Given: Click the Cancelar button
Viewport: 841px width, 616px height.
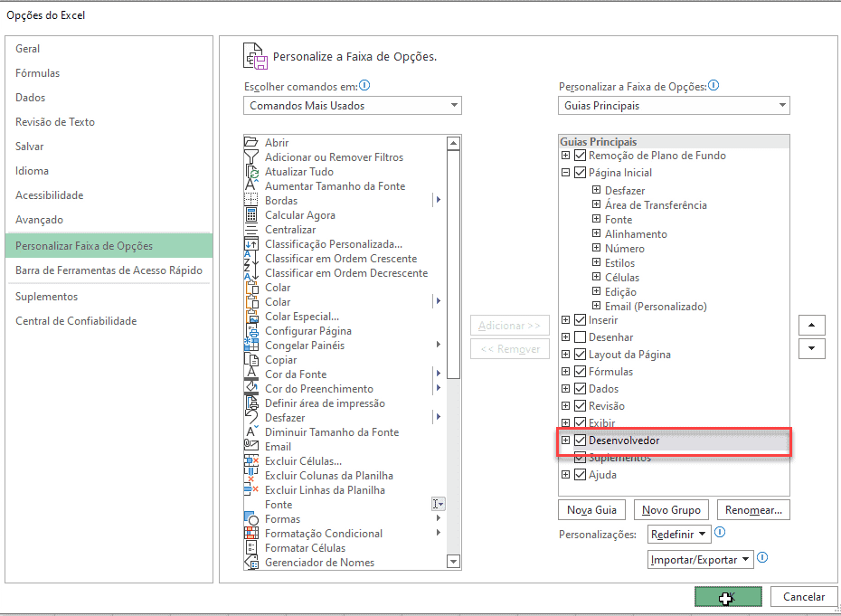Looking at the screenshot, I should [x=803, y=597].
